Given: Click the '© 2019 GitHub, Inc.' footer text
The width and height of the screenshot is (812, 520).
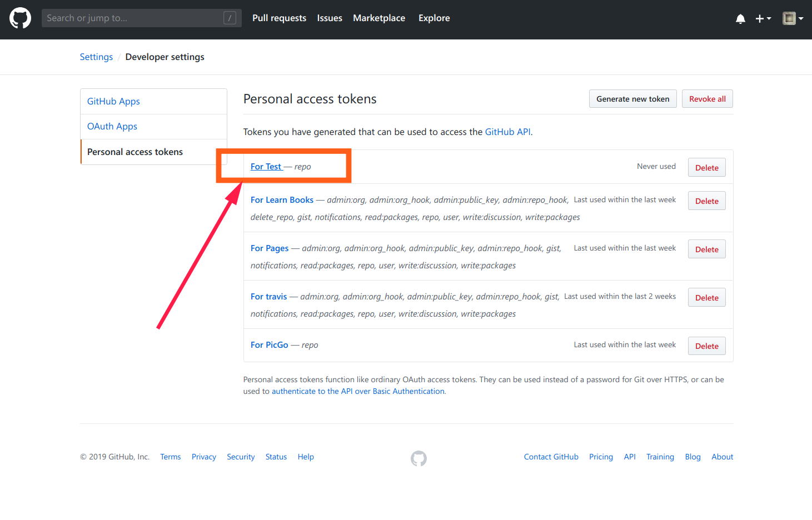Looking at the screenshot, I should (115, 457).
